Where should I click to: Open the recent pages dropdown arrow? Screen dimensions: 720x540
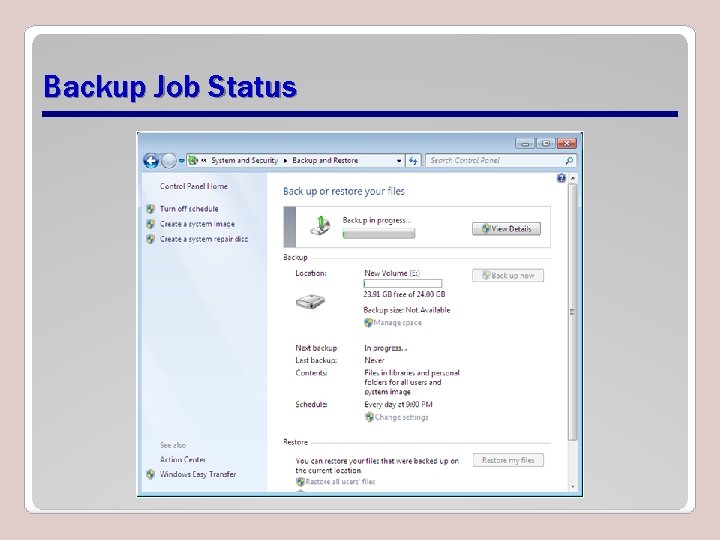coord(181,161)
